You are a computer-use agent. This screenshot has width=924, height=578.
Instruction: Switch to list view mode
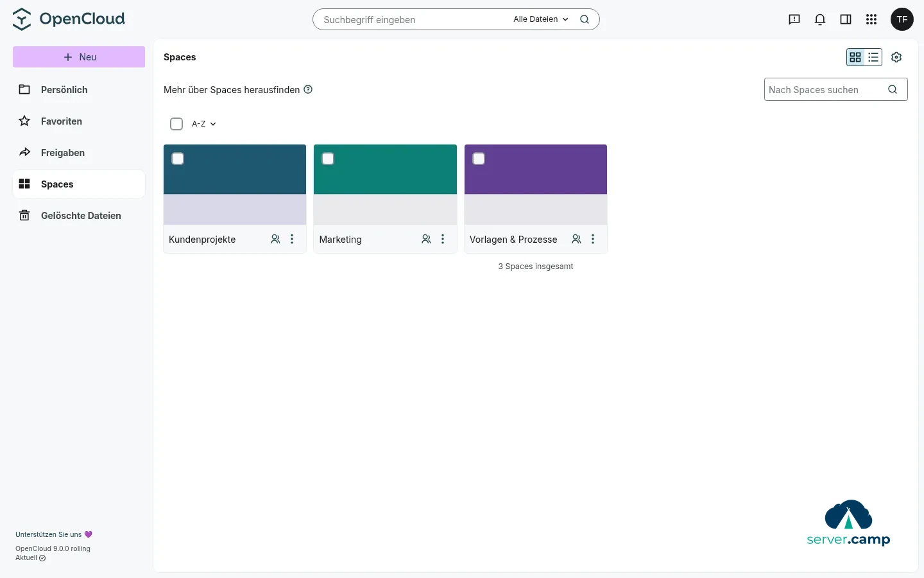pos(873,57)
